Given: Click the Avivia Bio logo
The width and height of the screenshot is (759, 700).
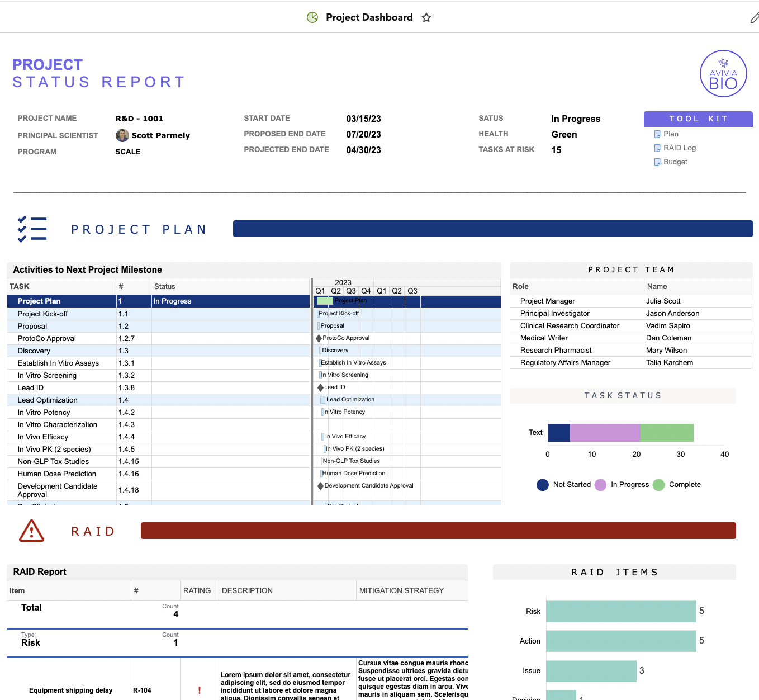Looking at the screenshot, I should [723, 74].
